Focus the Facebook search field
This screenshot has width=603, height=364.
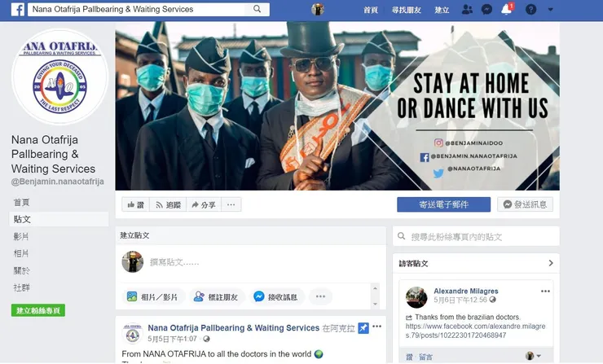click(x=136, y=9)
